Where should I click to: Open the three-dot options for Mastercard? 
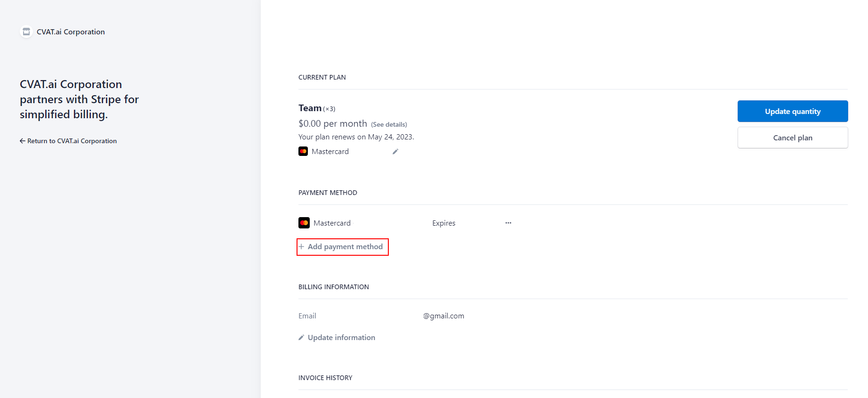(508, 223)
